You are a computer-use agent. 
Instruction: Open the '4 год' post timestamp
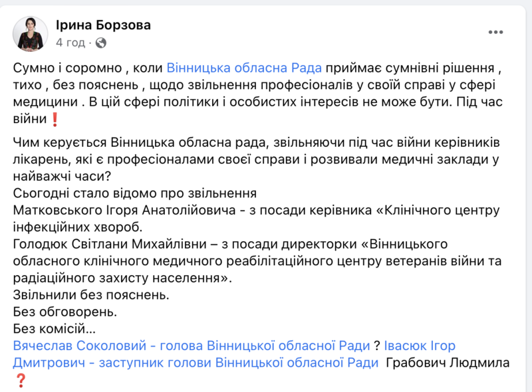(x=70, y=43)
